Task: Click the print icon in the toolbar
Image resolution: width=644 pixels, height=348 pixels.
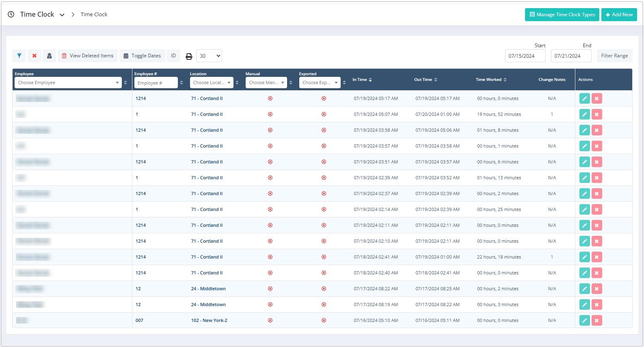Action: click(189, 56)
